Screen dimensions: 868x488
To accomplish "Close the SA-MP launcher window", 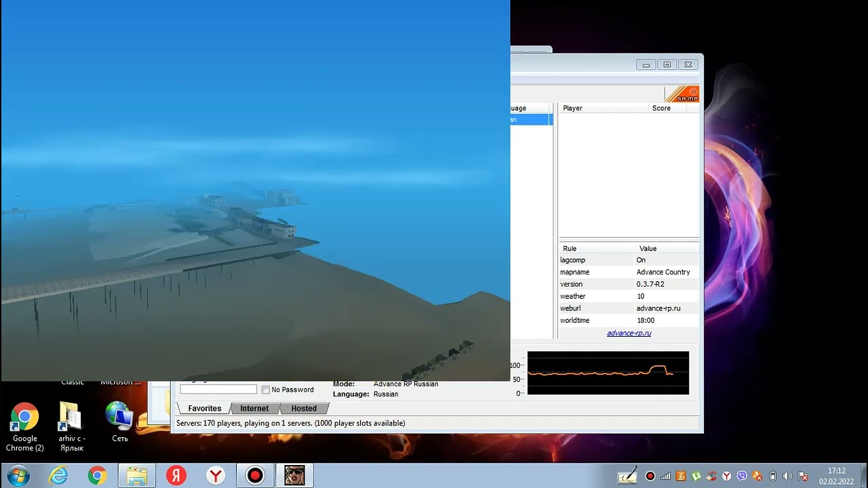I will 688,64.
